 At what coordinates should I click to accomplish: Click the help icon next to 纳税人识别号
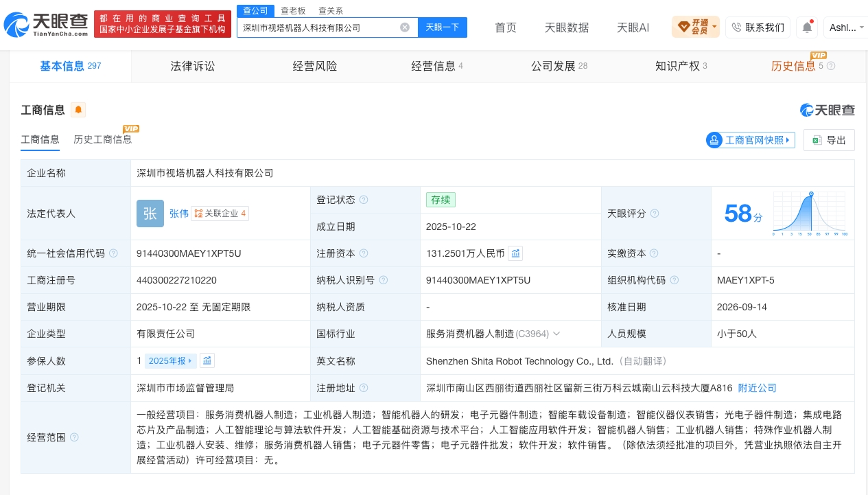[383, 280]
